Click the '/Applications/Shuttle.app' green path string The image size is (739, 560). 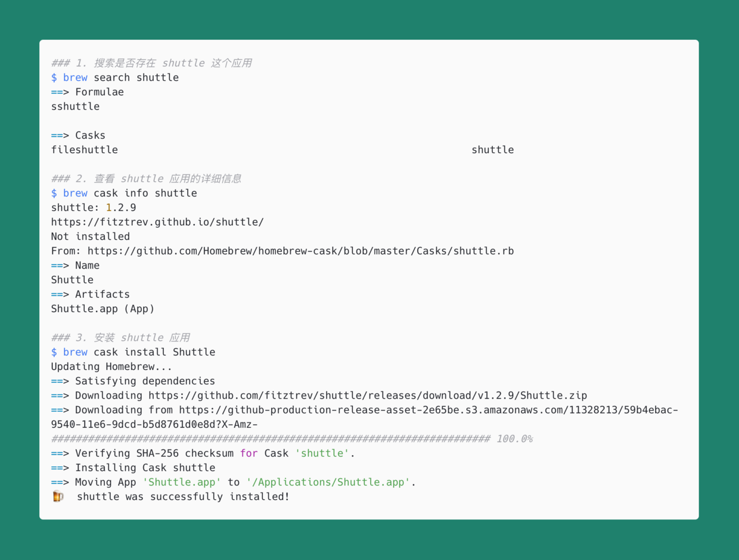[x=328, y=483]
